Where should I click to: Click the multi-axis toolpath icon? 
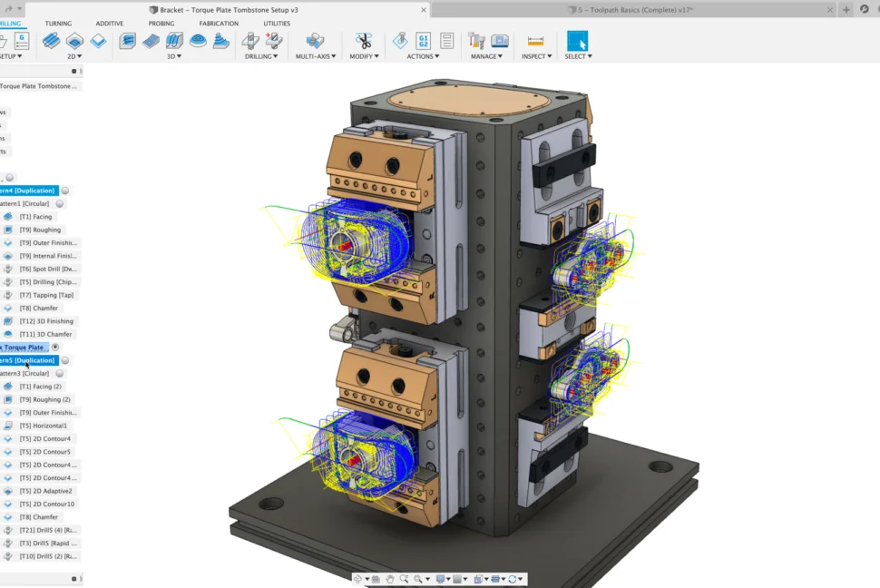[315, 41]
